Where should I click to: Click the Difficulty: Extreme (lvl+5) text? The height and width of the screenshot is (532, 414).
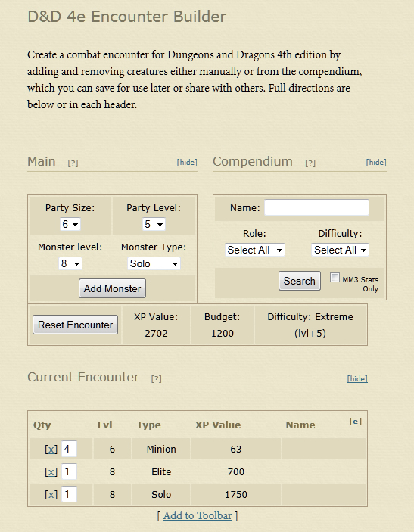click(310, 325)
